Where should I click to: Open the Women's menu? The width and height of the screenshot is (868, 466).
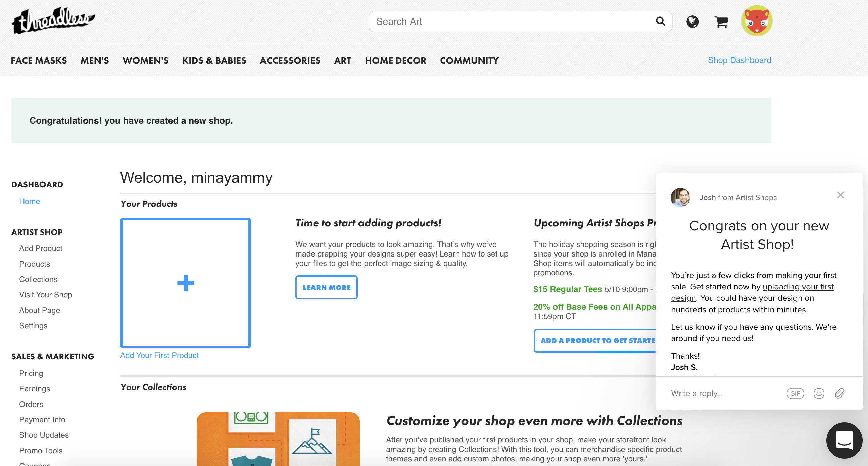pos(145,61)
